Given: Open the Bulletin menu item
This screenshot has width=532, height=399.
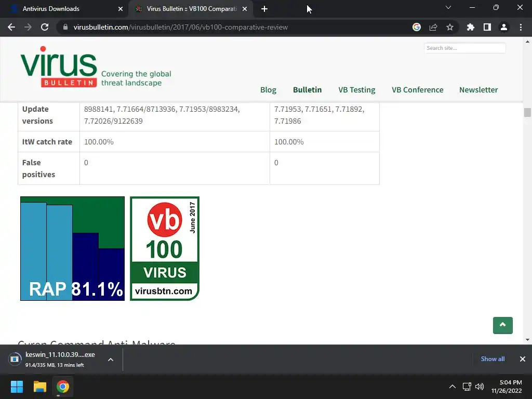Looking at the screenshot, I should pos(307,90).
